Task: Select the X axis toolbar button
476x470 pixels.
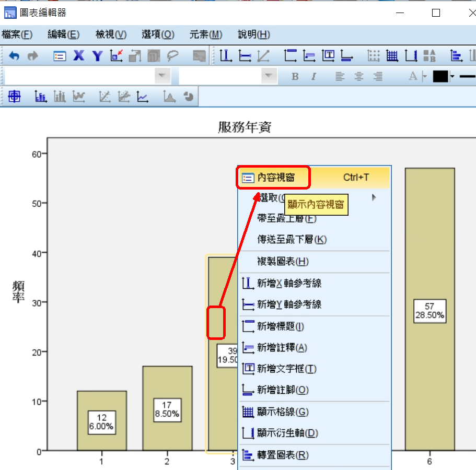Action: pyautogui.click(x=79, y=56)
